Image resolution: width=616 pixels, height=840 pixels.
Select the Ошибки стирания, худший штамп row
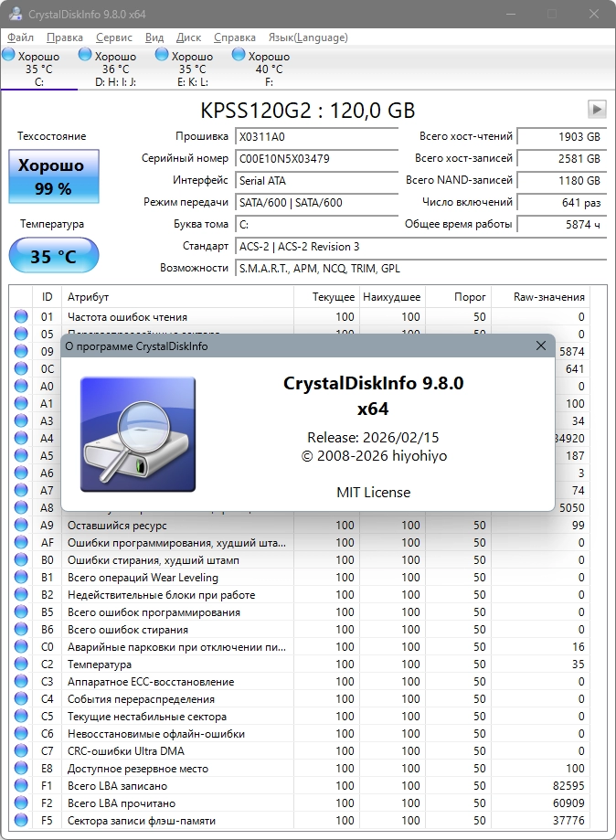pyautogui.click(x=300, y=559)
